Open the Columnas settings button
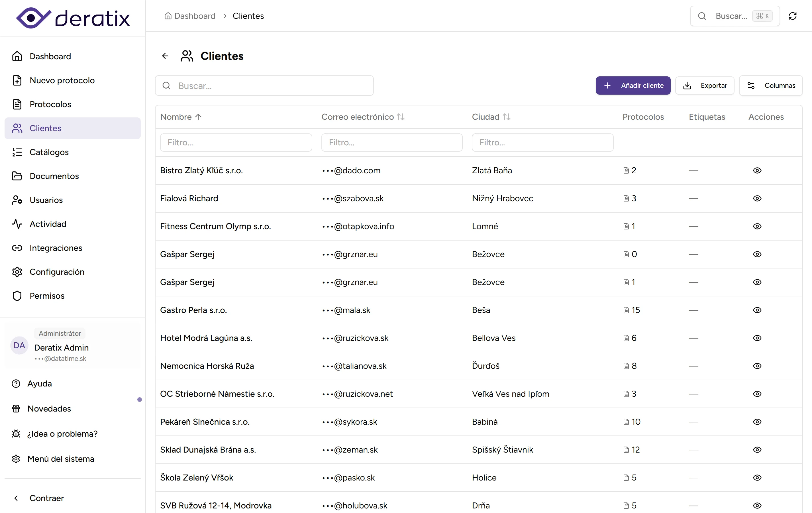Viewport: 812px width, 513px height. pyautogui.click(x=771, y=86)
